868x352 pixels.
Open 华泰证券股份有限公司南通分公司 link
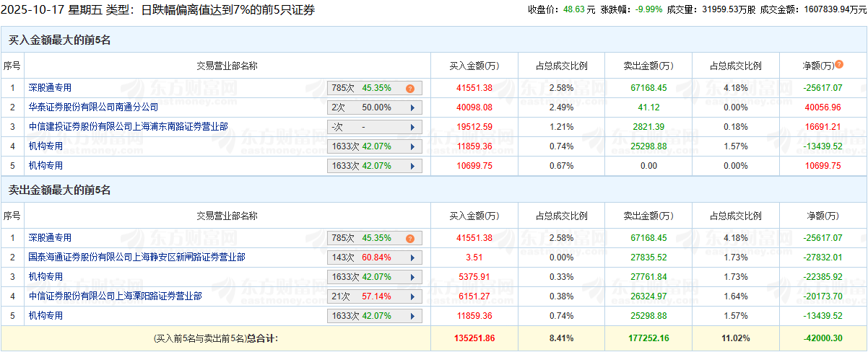94,107
